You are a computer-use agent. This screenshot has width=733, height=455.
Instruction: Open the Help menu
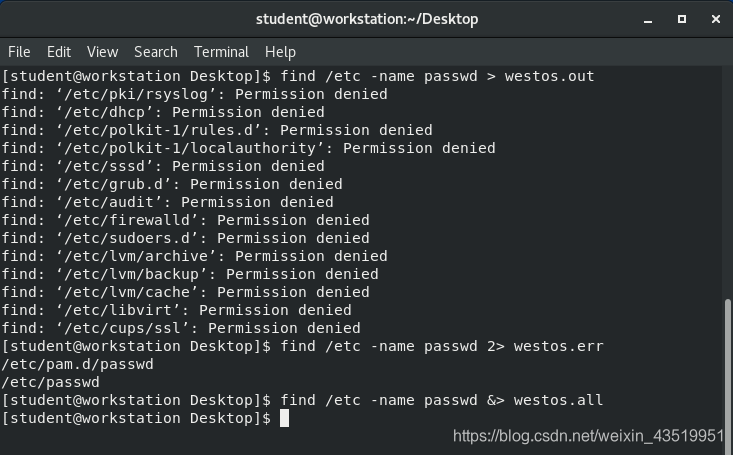pos(280,52)
